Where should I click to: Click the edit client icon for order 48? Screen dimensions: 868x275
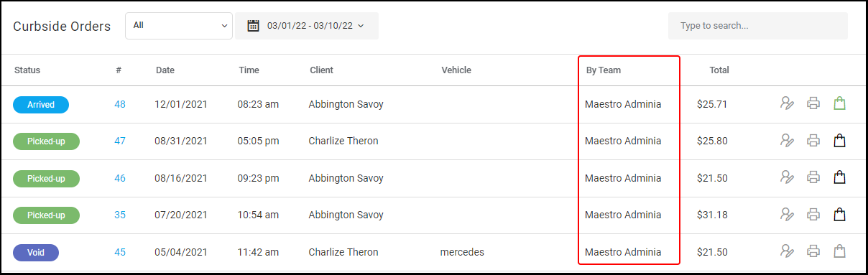tap(787, 103)
